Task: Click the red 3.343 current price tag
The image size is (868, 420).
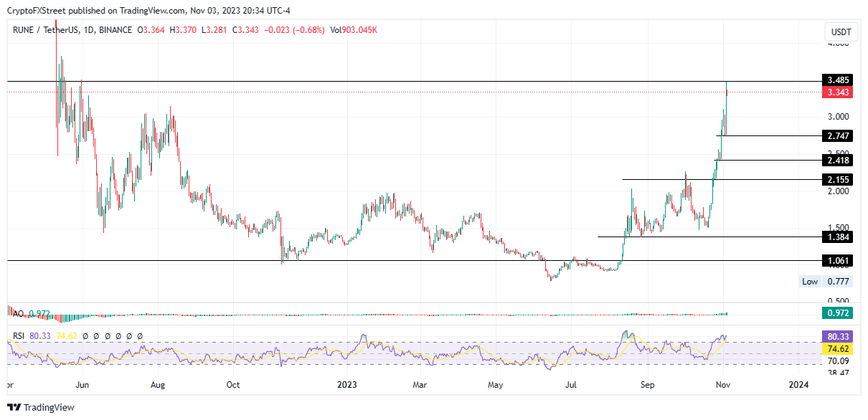Action: (839, 92)
